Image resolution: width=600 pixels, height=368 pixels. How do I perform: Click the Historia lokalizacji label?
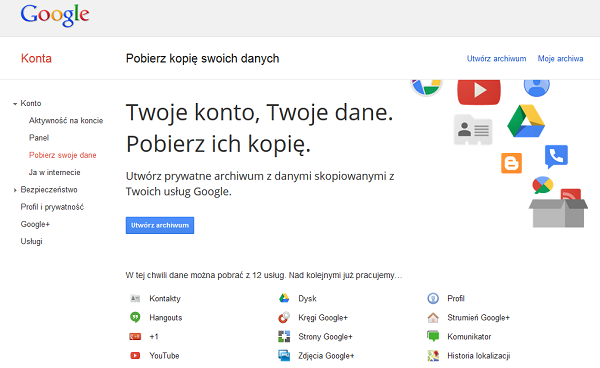coord(479,356)
